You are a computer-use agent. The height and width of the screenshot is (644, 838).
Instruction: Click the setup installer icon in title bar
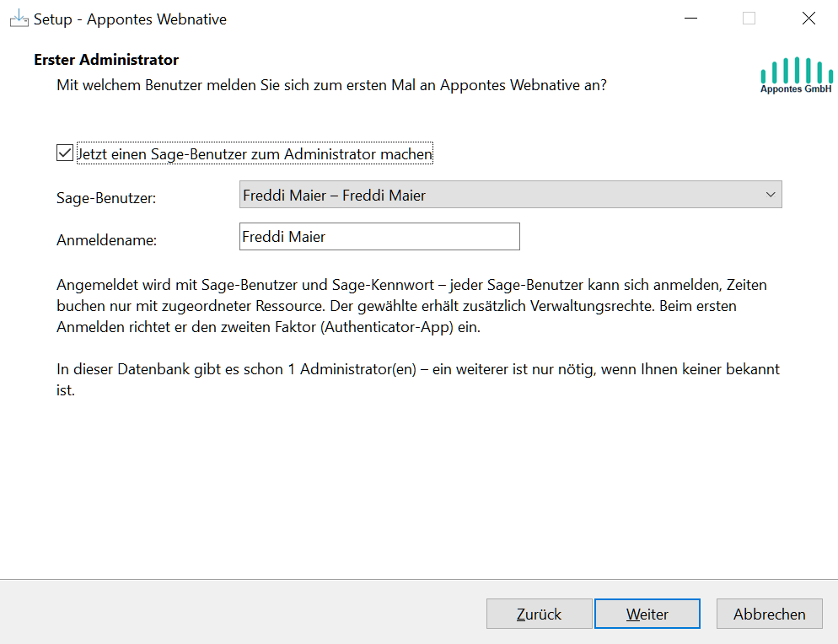19,19
